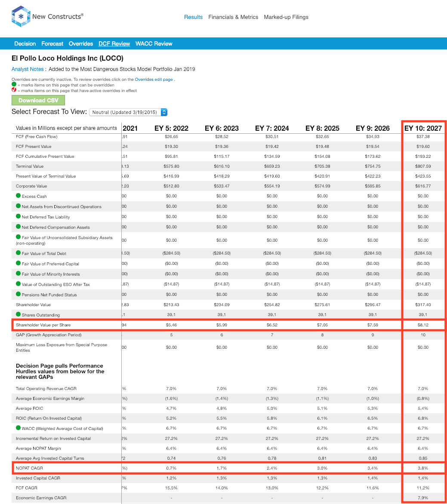Click the FCF (Free Cash Flow) row label
447x504 pixels.
click(37, 137)
